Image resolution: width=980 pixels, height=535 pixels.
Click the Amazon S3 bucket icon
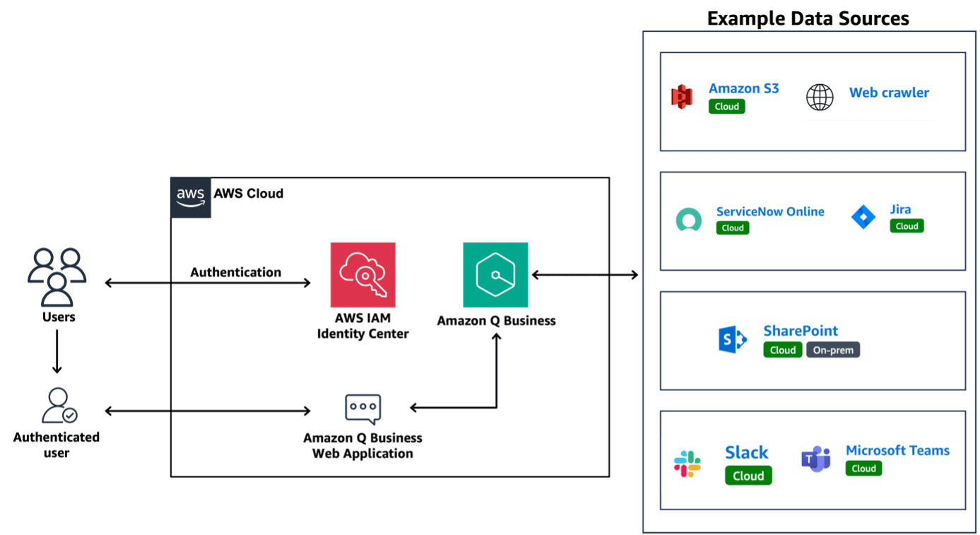coord(682,97)
